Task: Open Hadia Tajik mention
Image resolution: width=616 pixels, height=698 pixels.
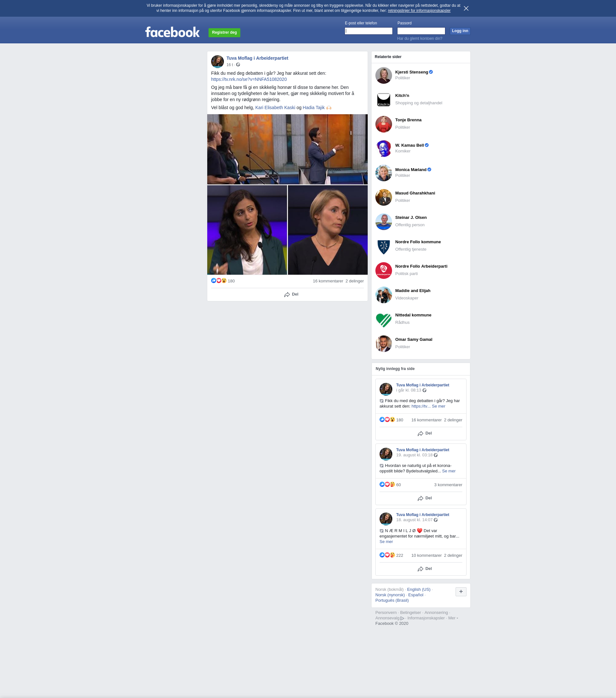Action: point(313,108)
